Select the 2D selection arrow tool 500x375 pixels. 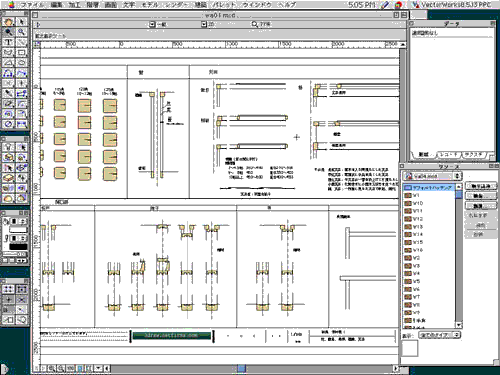click(21, 22)
